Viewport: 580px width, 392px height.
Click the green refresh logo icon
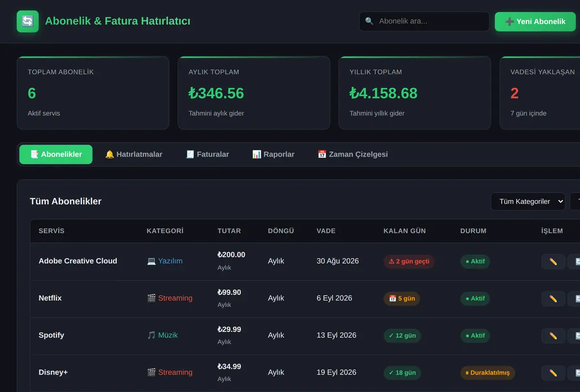tap(28, 21)
